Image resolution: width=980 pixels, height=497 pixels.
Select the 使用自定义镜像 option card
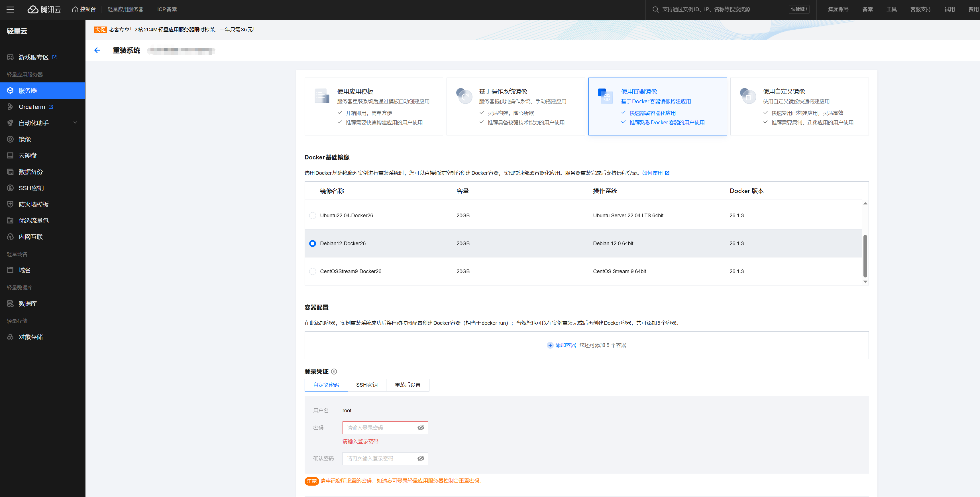pyautogui.click(x=799, y=106)
